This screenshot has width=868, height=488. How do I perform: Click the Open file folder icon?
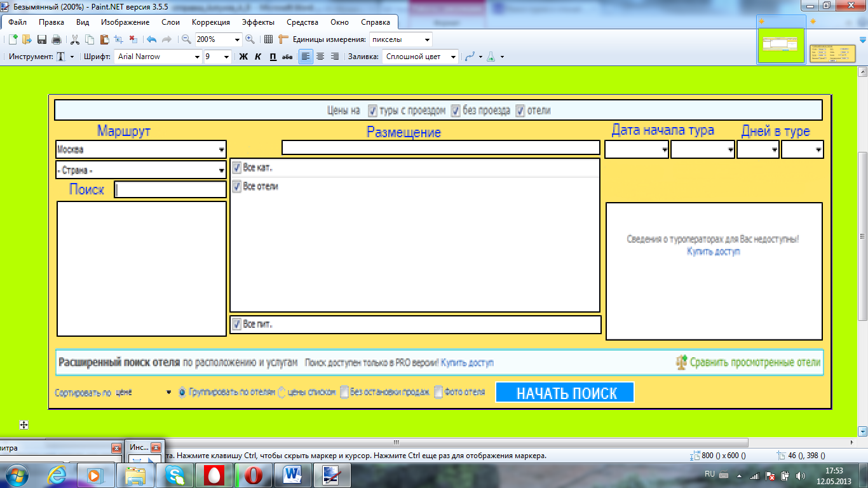pos(27,39)
